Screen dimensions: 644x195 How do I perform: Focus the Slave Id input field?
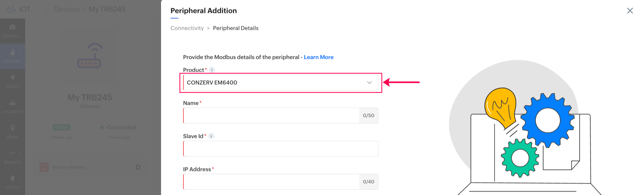(x=280, y=149)
